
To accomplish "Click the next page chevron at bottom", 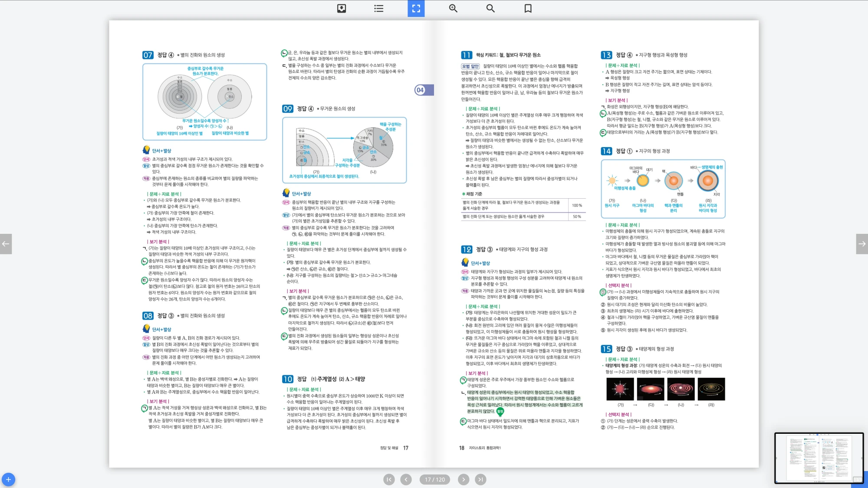I will coord(464,479).
